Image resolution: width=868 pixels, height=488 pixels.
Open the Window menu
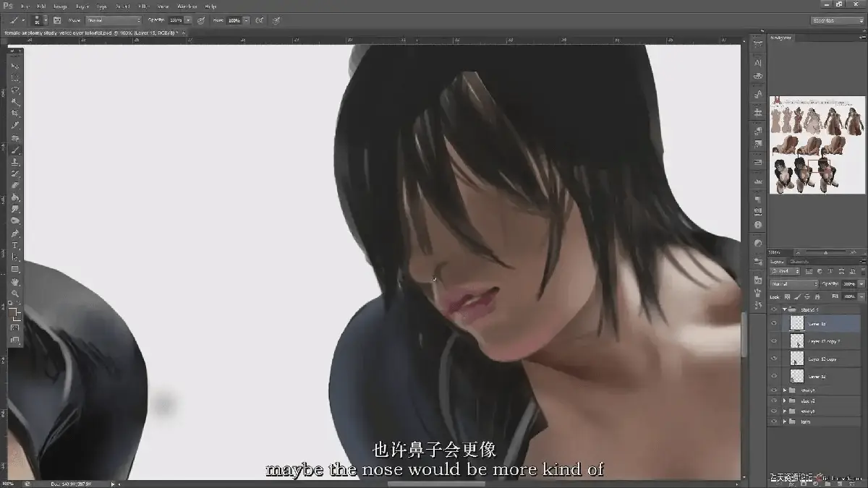point(187,6)
